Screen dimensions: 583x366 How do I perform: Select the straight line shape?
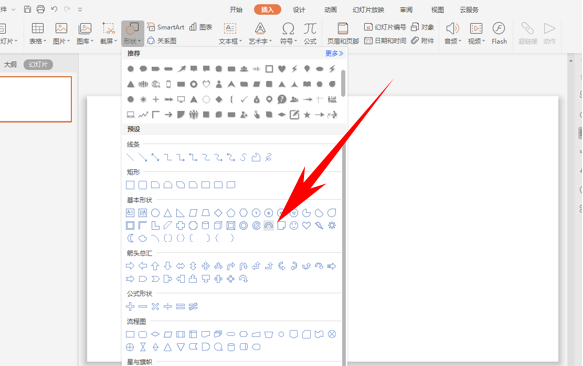pyautogui.click(x=130, y=157)
